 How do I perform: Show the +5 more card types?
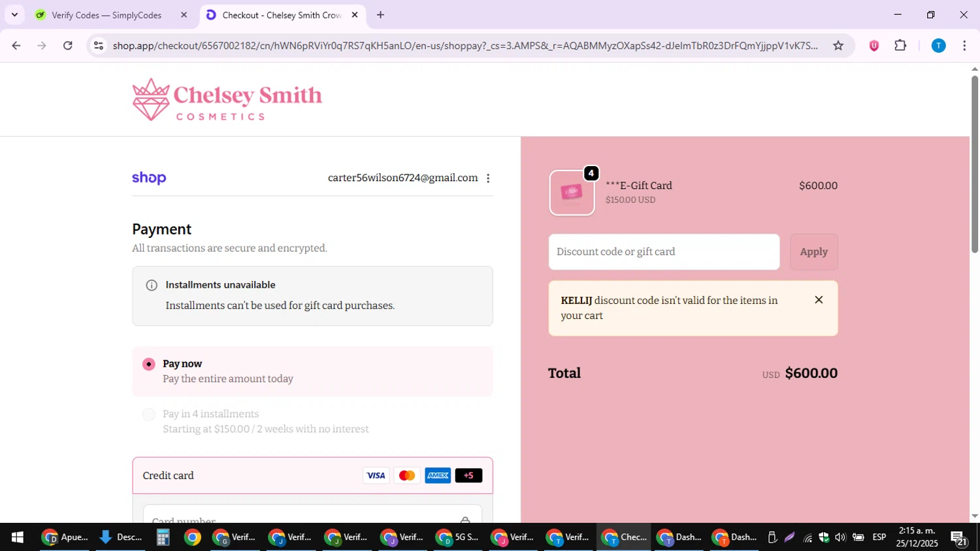click(x=468, y=476)
